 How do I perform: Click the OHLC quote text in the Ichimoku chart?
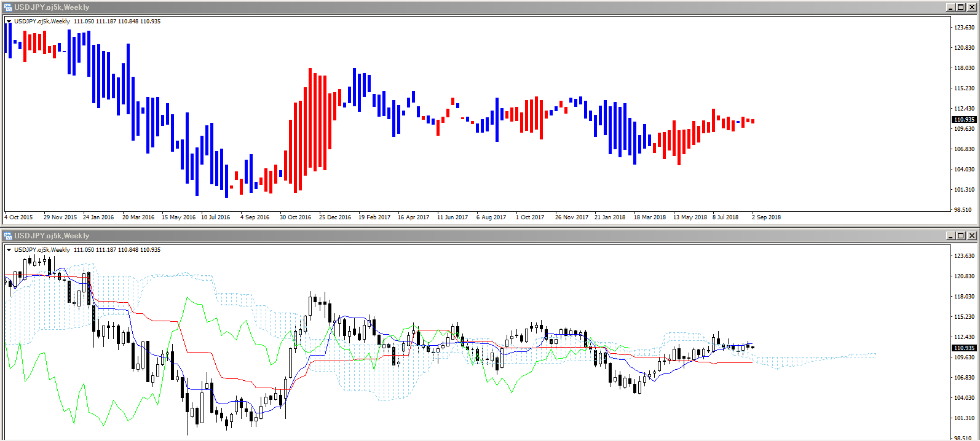click(117, 250)
